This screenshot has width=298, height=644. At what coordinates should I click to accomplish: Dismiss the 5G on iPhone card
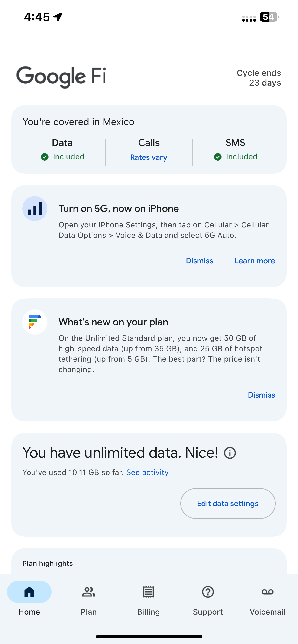[199, 261]
